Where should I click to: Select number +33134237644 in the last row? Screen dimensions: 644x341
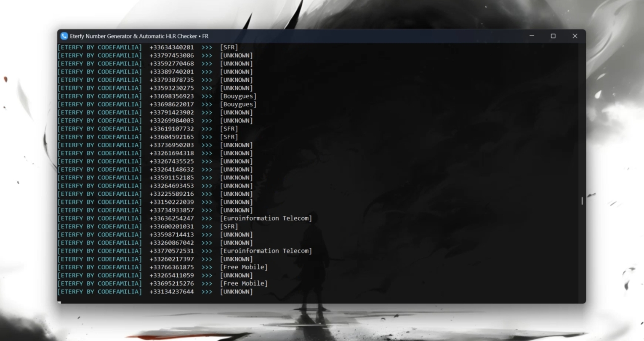pos(172,292)
